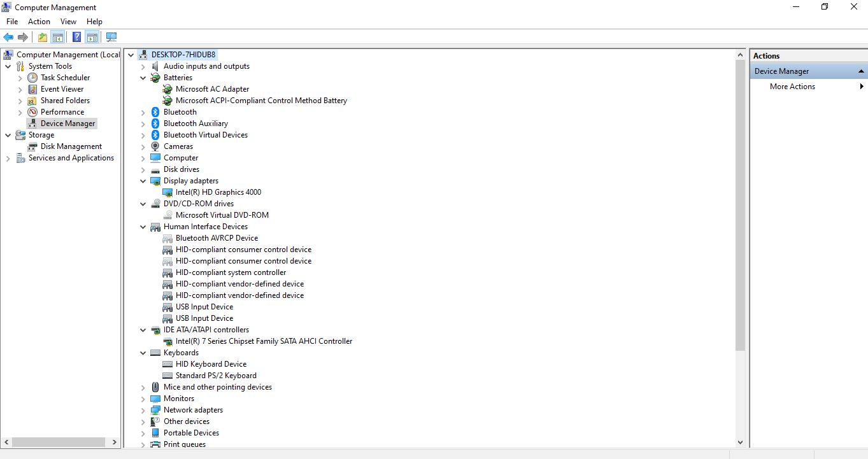Open the View menu
Image resolution: width=868 pixels, height=459 pixels.
click(x=68, y=22)
